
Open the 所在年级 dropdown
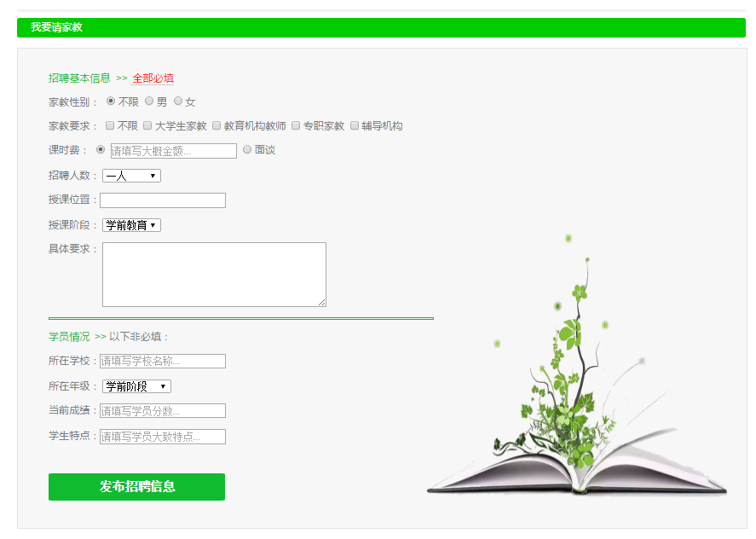click(x=137, y=386)
